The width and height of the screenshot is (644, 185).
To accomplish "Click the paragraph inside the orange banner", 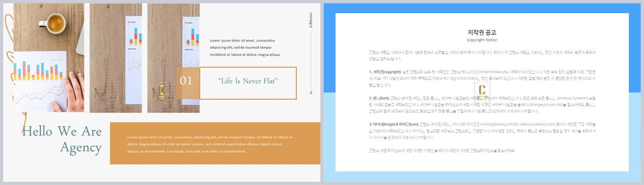I will [x=210, y=144].
